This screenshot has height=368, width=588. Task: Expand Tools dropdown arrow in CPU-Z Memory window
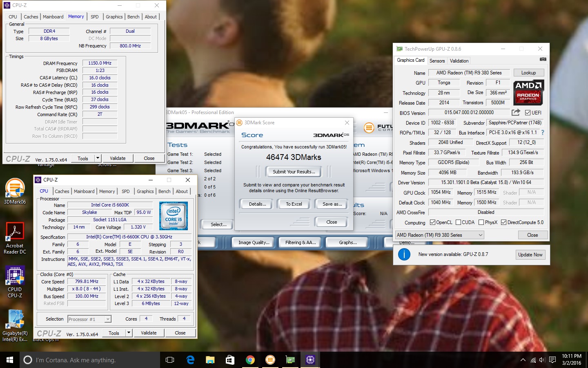[x=98, y=158]
